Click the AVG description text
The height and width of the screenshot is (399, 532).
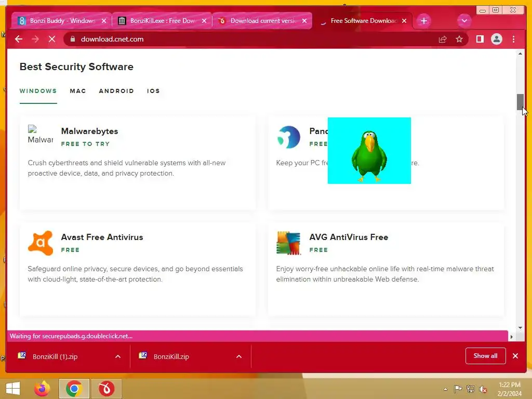[x=385, y=274]
